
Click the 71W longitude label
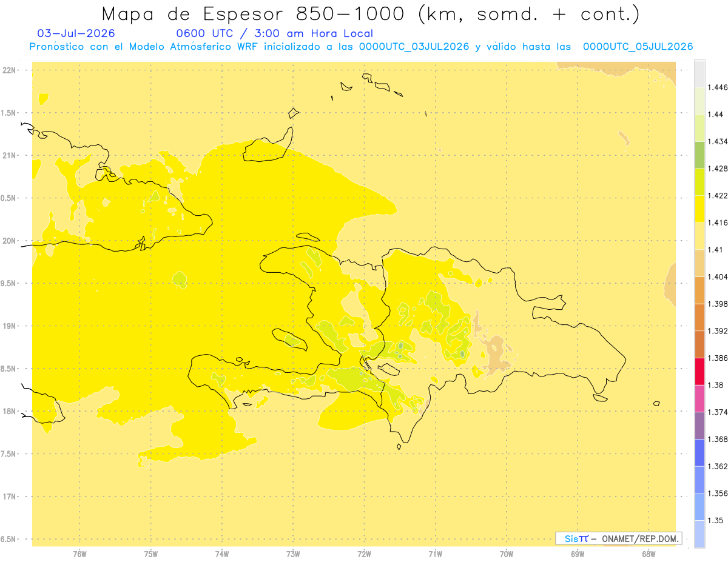tap(435, 554)
